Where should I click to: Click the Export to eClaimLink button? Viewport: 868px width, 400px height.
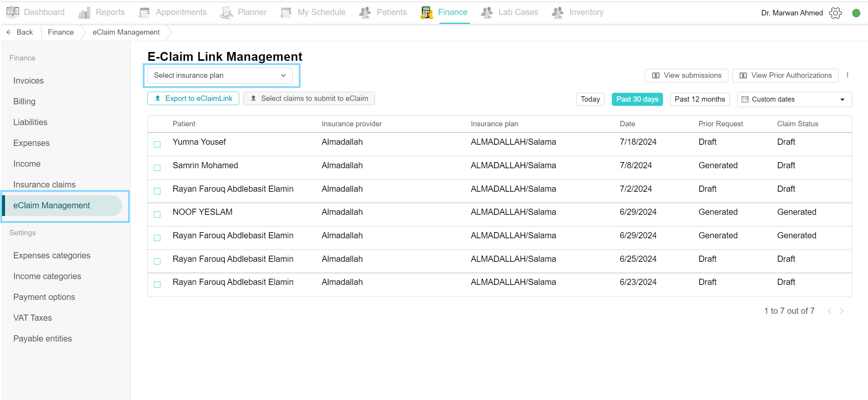click(193, 99)
